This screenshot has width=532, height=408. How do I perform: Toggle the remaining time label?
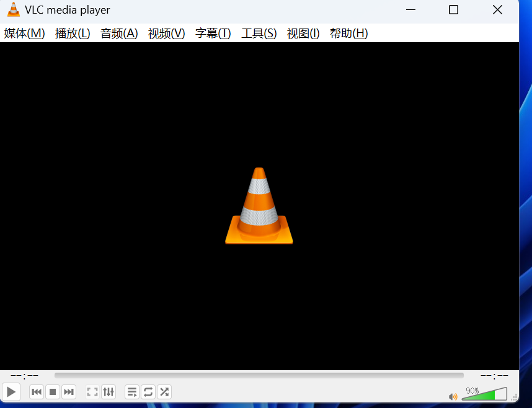tap(494, 375)
